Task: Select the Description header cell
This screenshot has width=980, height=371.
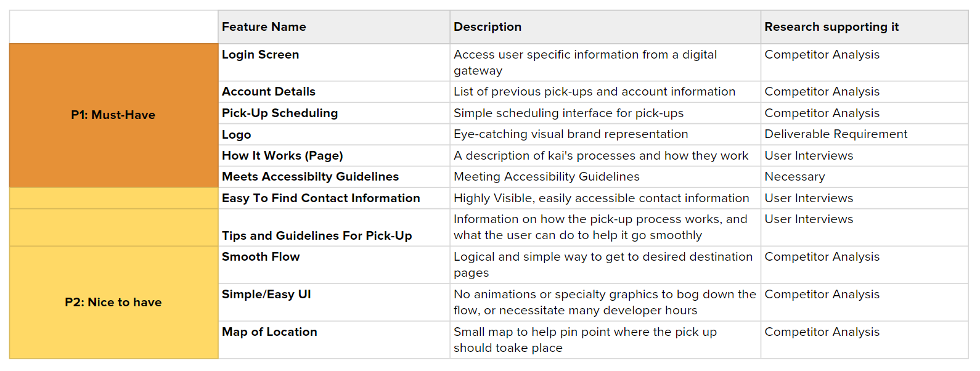Action: coord(605,27)
